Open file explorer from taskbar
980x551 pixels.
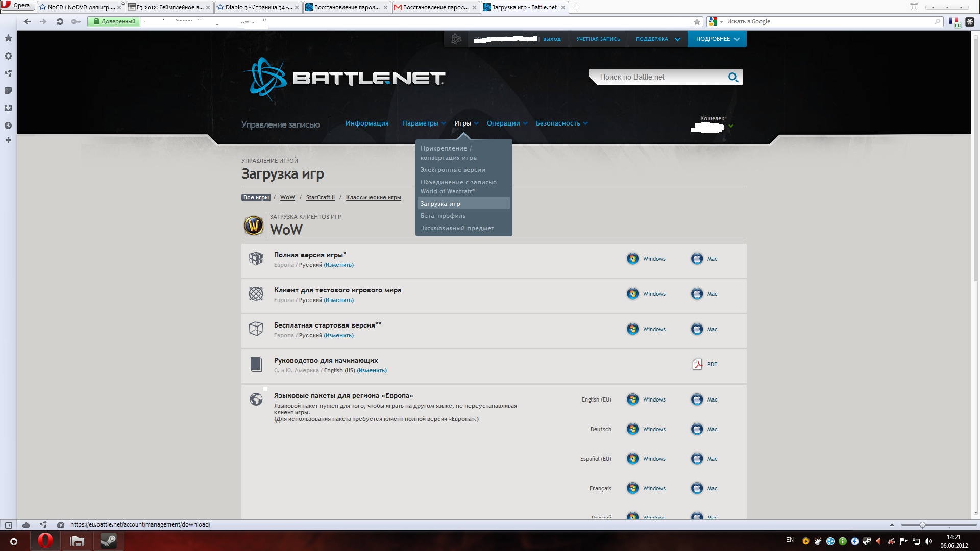pos(77,541)
